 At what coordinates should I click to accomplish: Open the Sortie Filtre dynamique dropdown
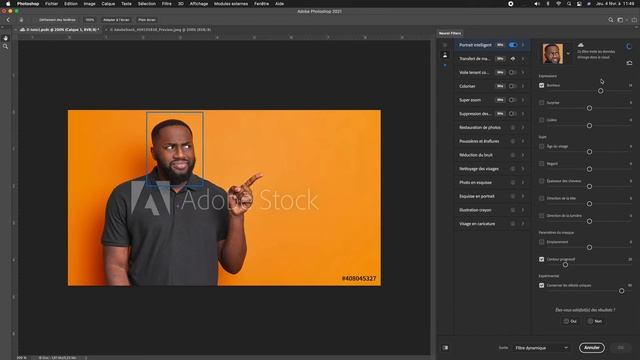[x=541, y=348]
